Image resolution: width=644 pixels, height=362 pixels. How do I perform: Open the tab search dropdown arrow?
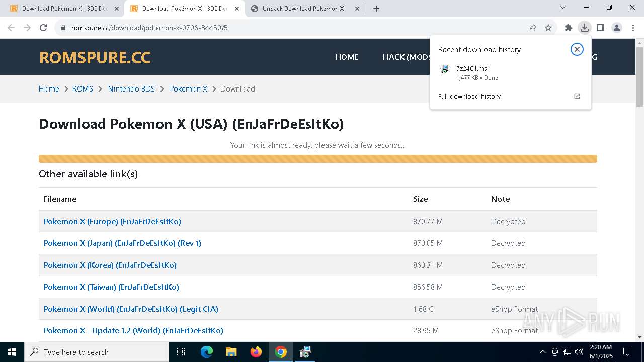click(x=563, y=8)
